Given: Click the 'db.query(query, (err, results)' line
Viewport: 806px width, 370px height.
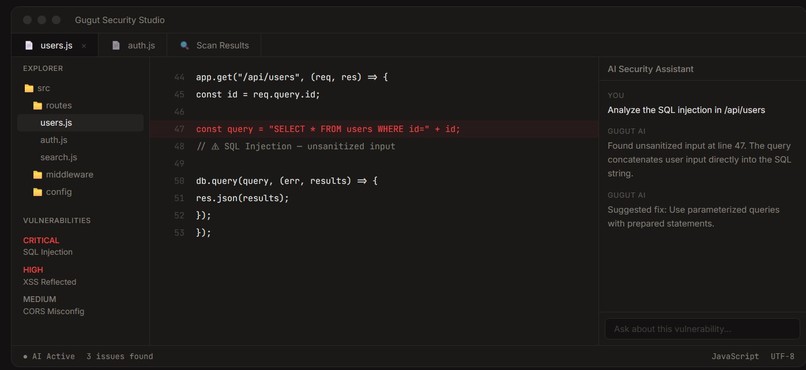Looking at the screenshot, I should pyautogui.click(x=287, y=181).
